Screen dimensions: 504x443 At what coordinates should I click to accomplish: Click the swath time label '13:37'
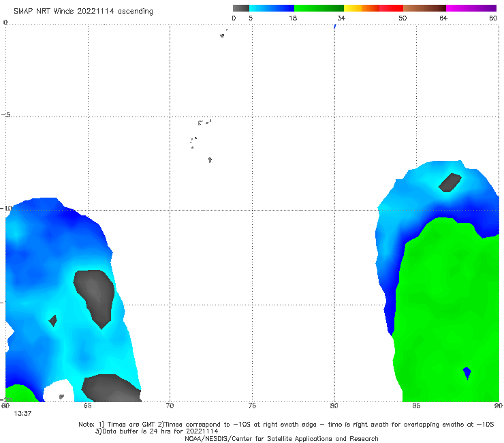tap(22, 414)
